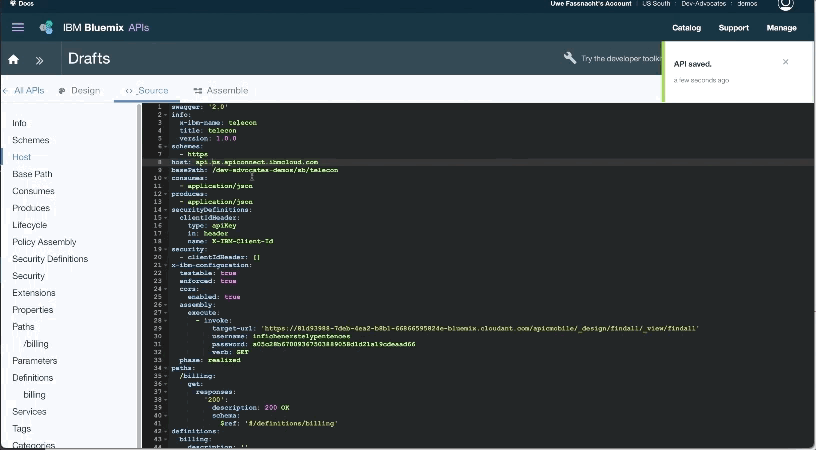Collapse the securityDefinitions fold arrow
The height and width of the screenshot is (450, 816).
(166, 210)
